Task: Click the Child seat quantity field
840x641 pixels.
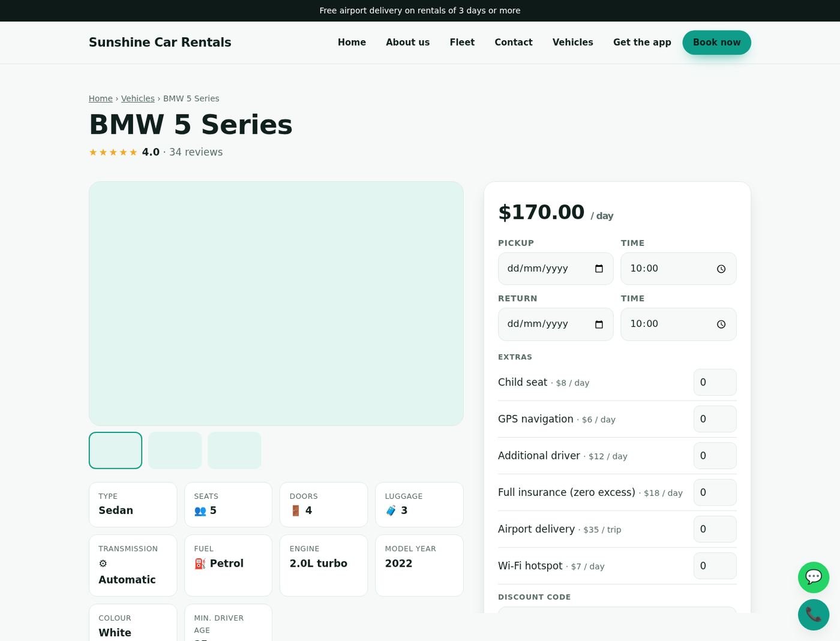Action: pos(715,383)
